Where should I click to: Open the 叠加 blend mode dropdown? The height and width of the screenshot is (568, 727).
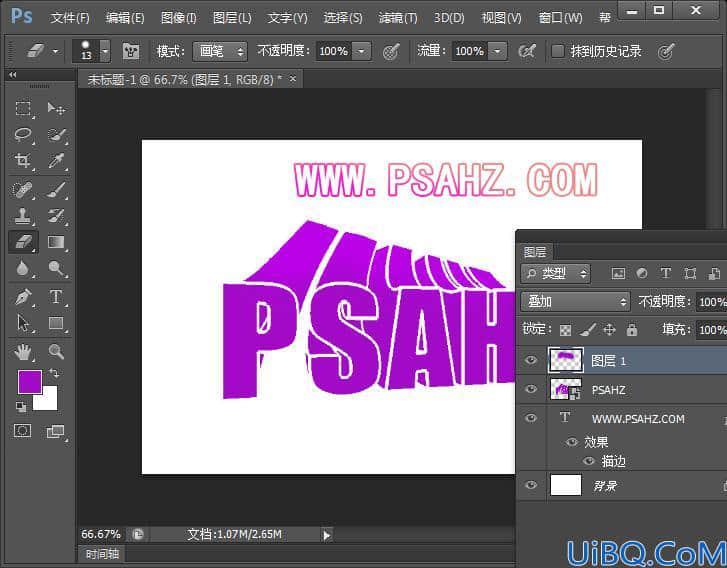pos(575,302)
